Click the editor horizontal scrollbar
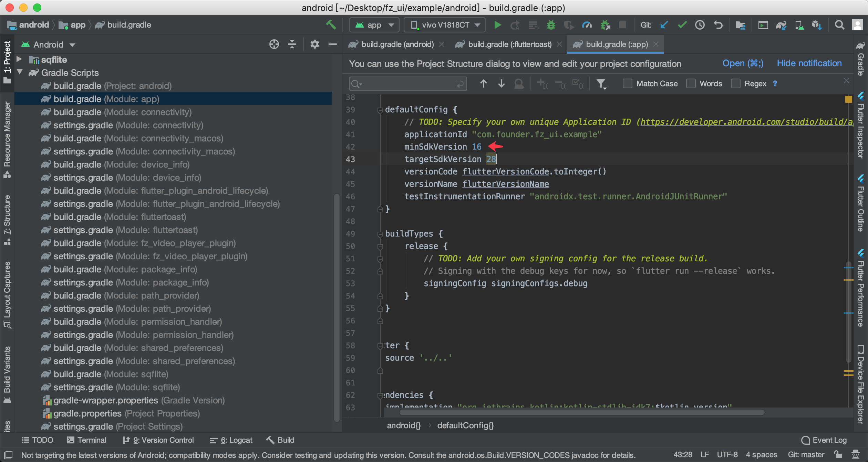 [x=582, y=412]
